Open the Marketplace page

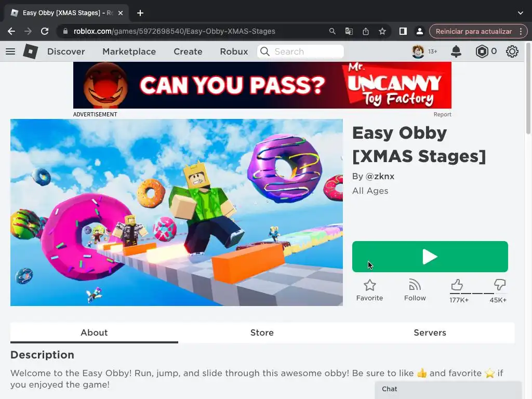point(129,51)
